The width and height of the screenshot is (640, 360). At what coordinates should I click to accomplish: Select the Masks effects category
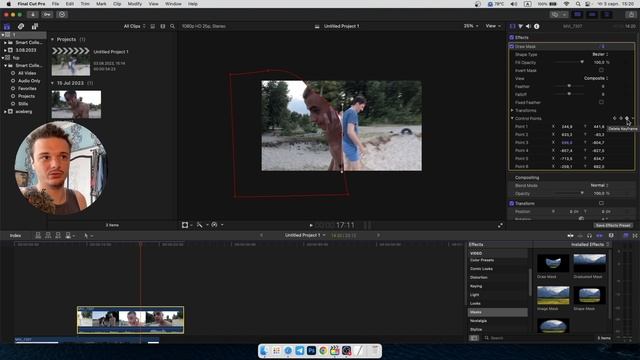click(498, 312)
